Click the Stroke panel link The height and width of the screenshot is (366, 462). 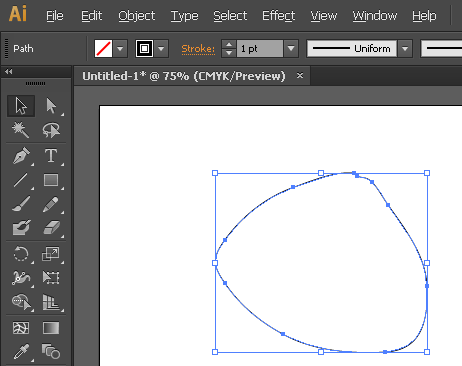pos(198,49)
